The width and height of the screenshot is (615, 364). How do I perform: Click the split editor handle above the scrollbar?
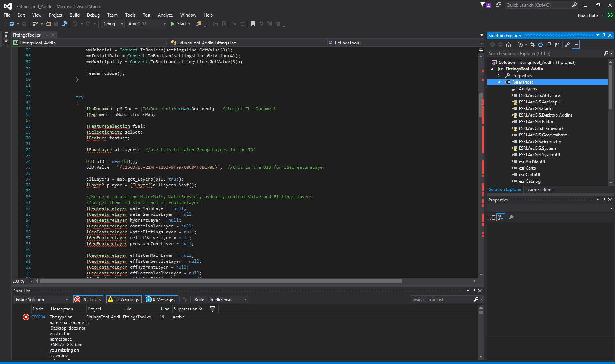481,50
